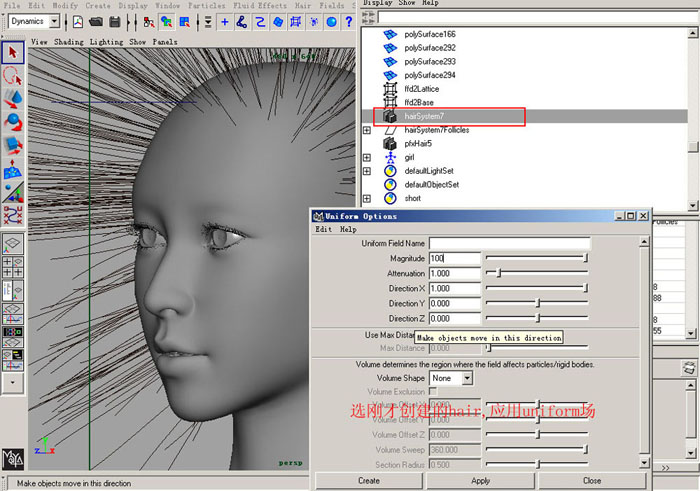The image size is (700, 491).
Task: Expand the defaultLightSet node
Action: 367,171
